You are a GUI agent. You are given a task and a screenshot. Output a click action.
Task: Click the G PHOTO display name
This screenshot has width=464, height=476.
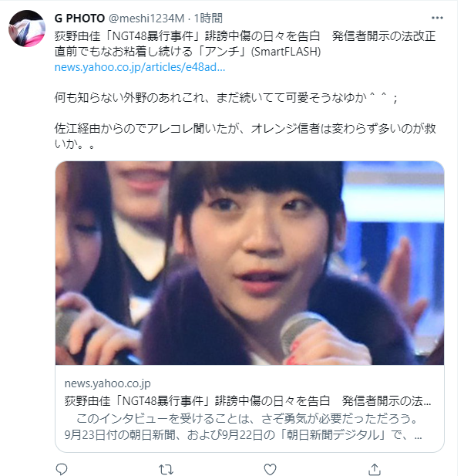pos(79,19)
